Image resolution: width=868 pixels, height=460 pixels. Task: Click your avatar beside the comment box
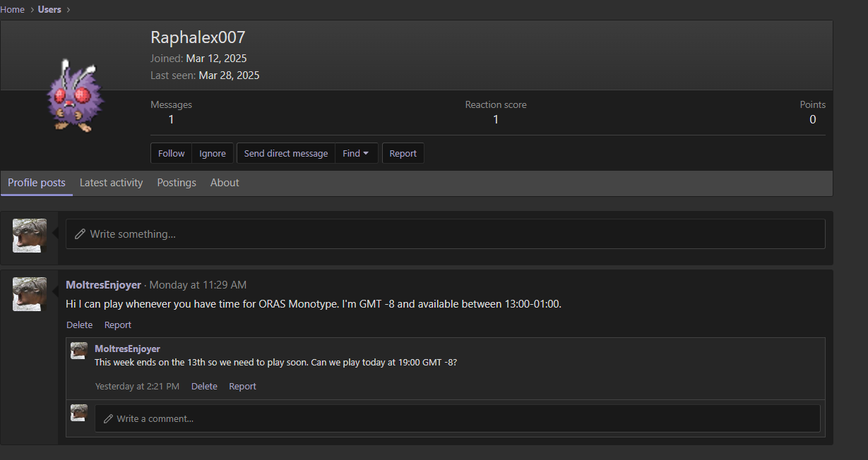pyautogui.click(x=79, y=413)
